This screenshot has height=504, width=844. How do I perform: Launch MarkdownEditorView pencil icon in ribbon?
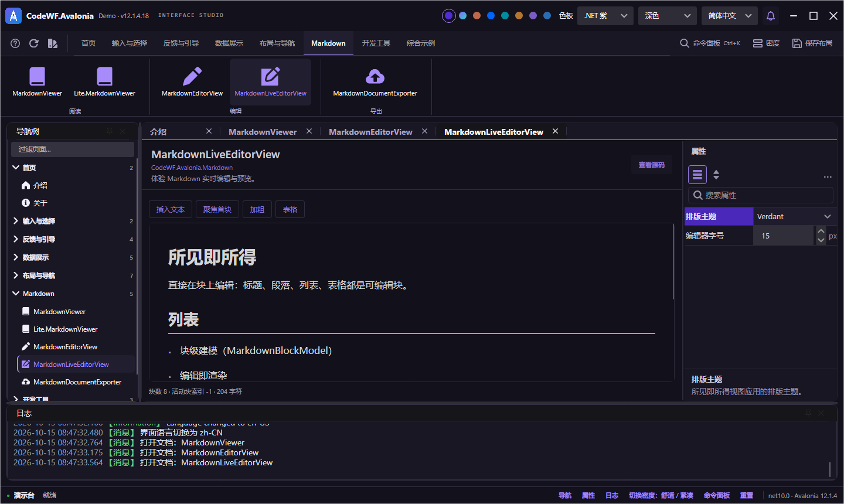192,81
